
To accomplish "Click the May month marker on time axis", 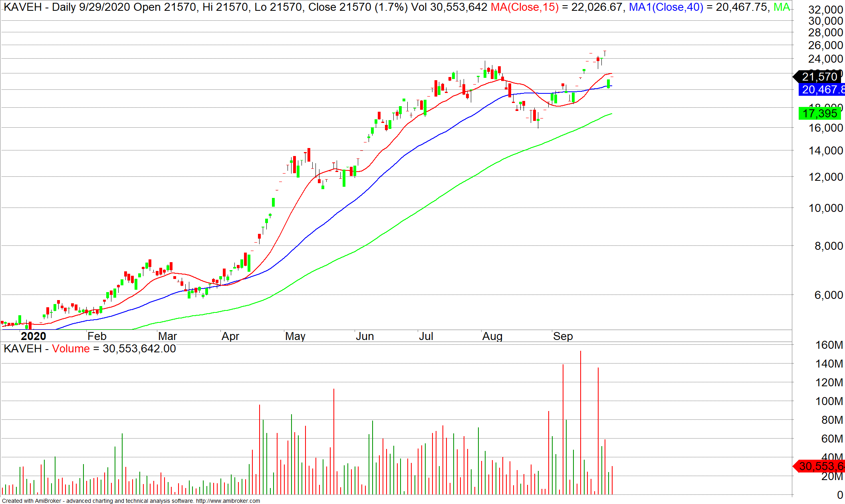I will pyautogui.click(x=295, y=336).
